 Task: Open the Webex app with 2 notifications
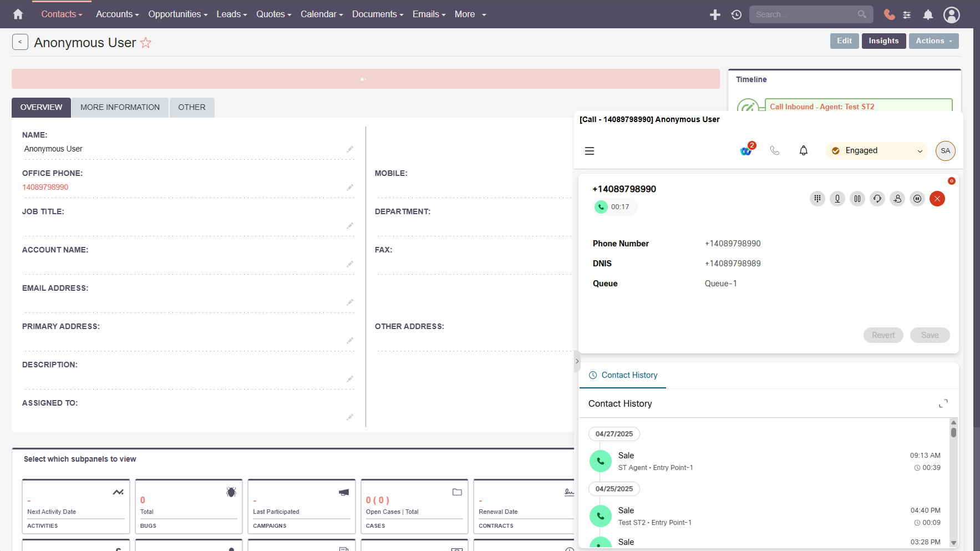pos(747,150)
